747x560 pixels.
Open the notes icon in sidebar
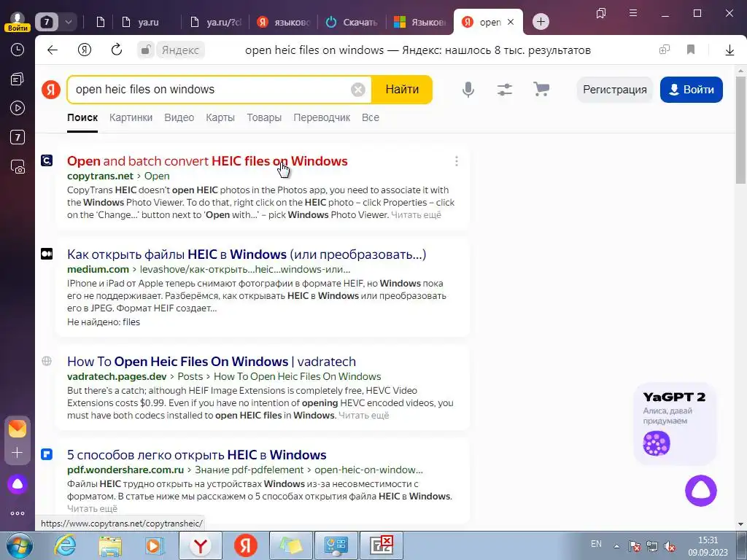click(18, 79)
